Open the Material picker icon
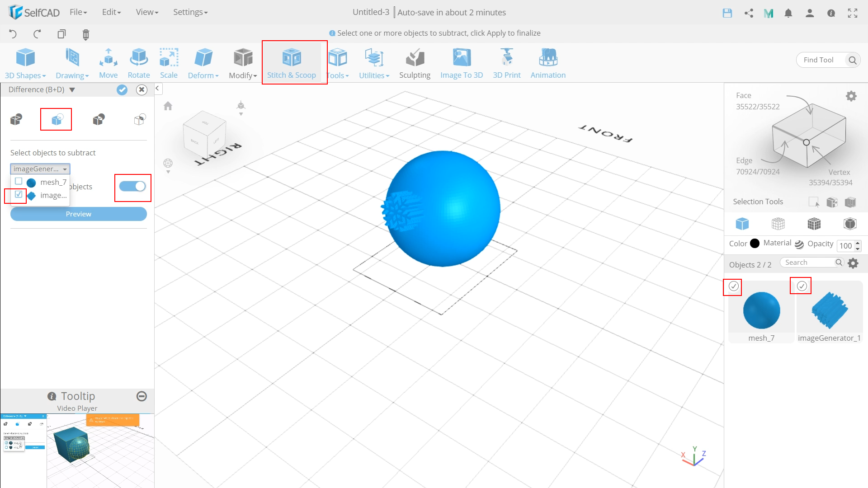The width and height of the screenshot is (868, 488). (799, 244)
